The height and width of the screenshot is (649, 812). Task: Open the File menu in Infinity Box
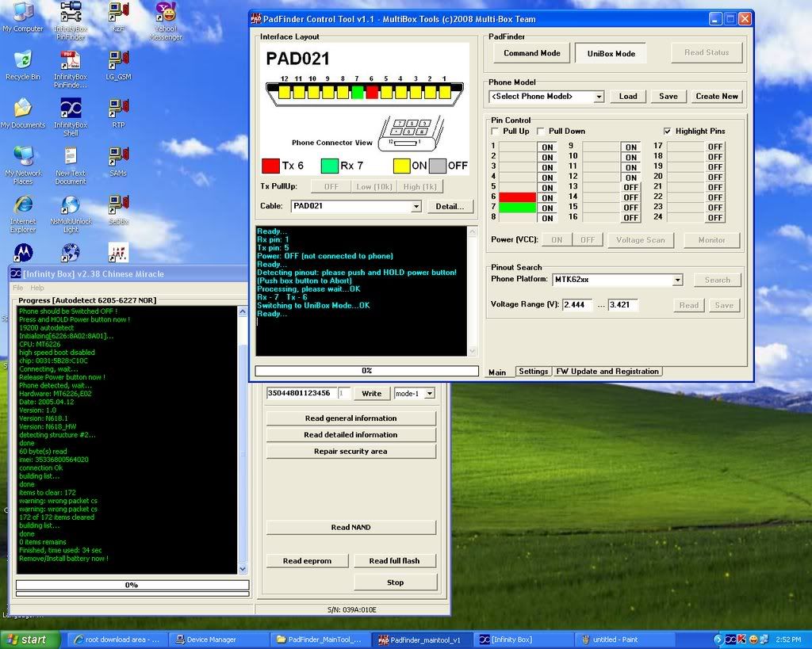coord(18,288)
